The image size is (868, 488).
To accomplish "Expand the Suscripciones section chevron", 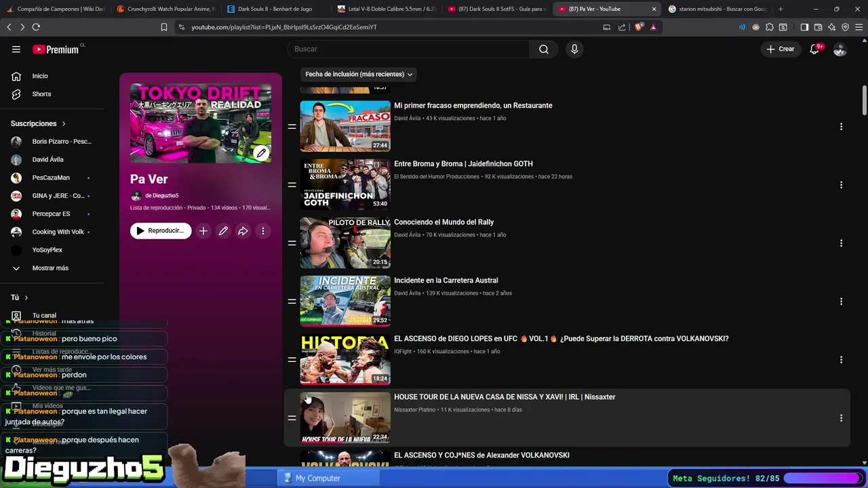I will [64, 123].
